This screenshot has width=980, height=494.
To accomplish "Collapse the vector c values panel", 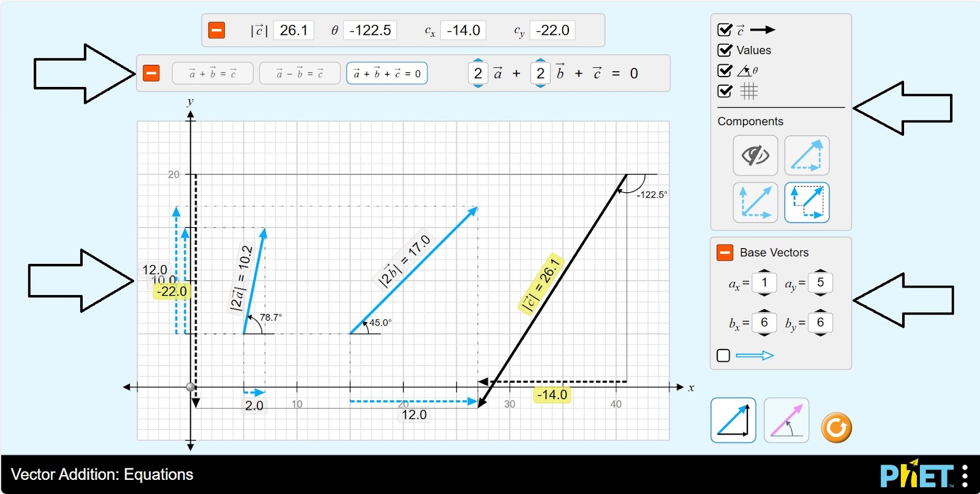I will click(216, 30).
